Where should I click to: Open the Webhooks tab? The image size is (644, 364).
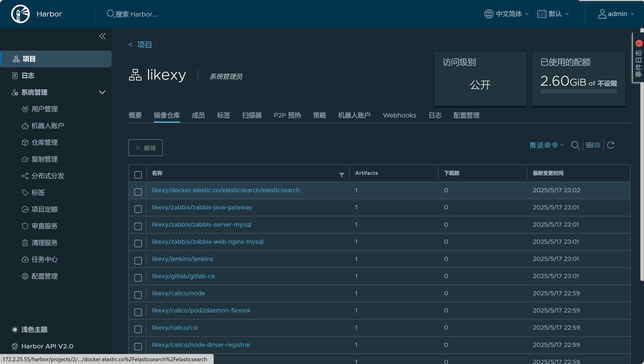tap(399, 115)
